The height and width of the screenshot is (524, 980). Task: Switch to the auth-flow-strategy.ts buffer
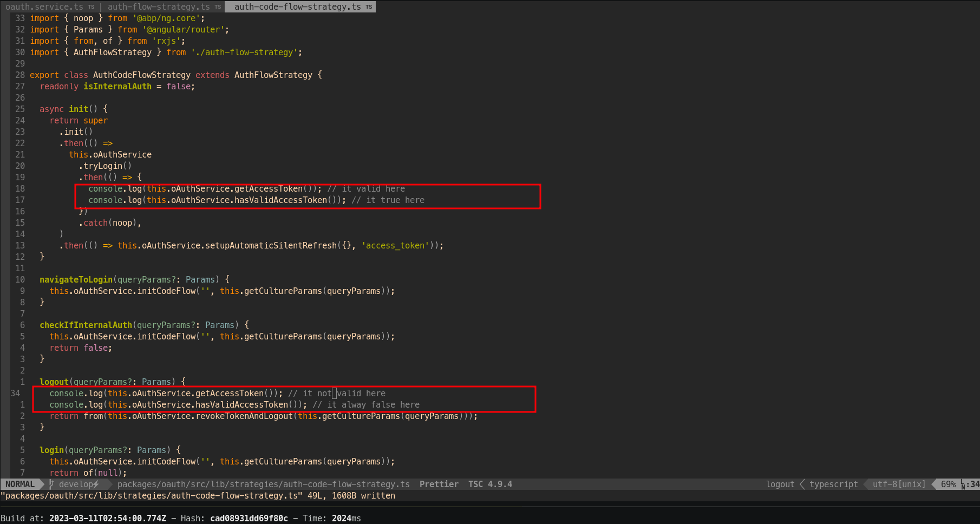click(157, 6)
